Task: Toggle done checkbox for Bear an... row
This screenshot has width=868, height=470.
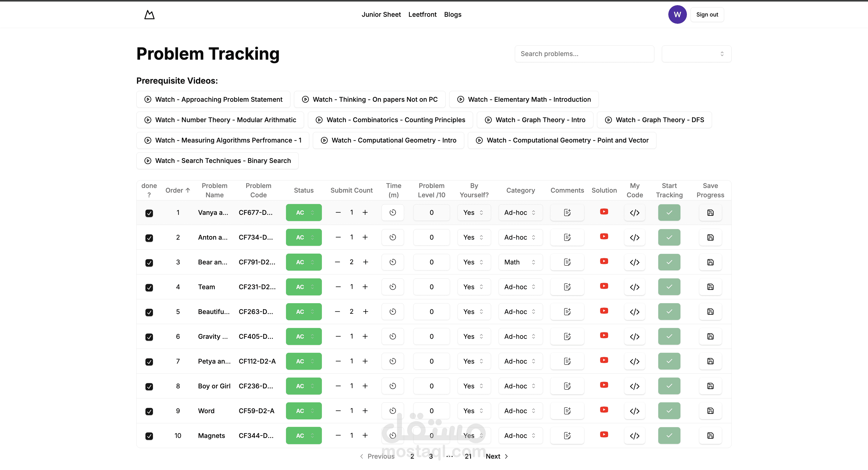Action: pyautogui.click(x=149, y=263)
